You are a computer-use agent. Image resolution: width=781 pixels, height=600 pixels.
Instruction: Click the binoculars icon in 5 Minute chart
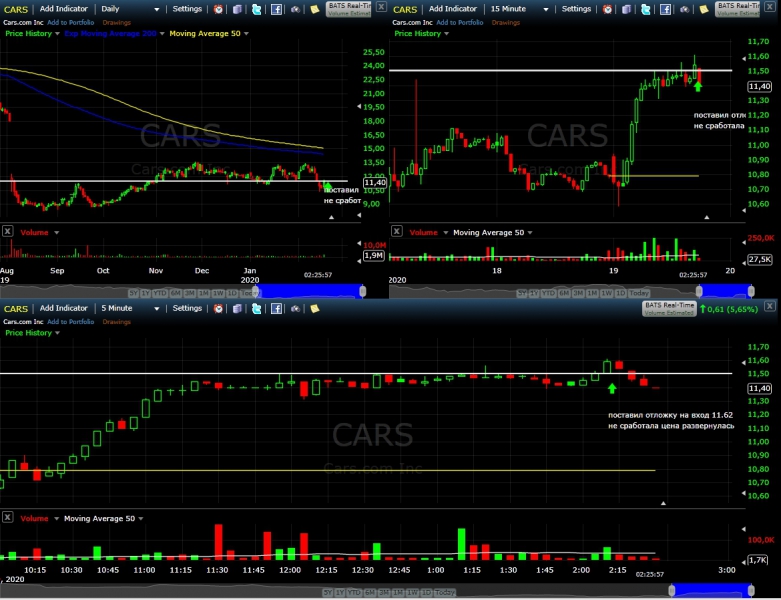[295, 309]
